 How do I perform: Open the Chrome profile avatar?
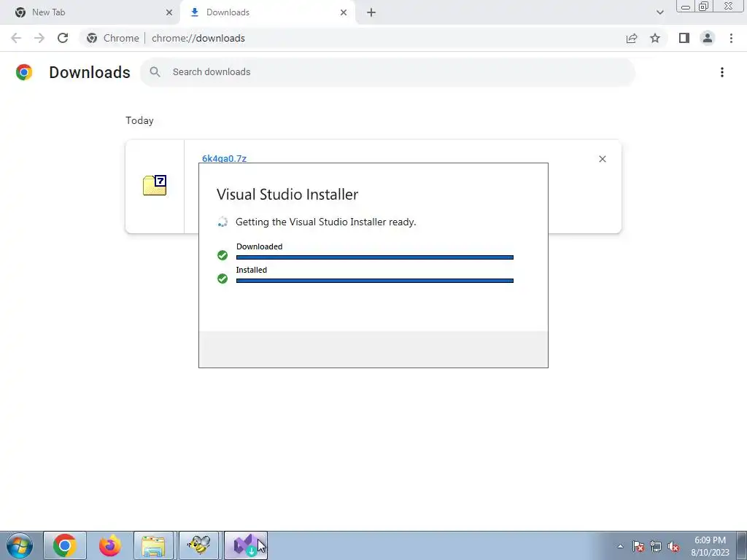pos(708,38)
